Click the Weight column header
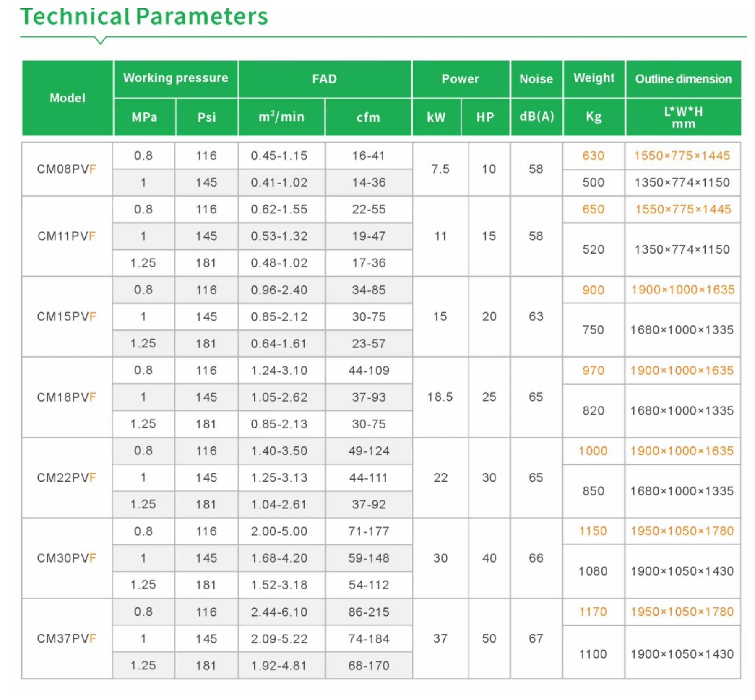The height and width of the screenshot is (700, 755). click(594, 78)
